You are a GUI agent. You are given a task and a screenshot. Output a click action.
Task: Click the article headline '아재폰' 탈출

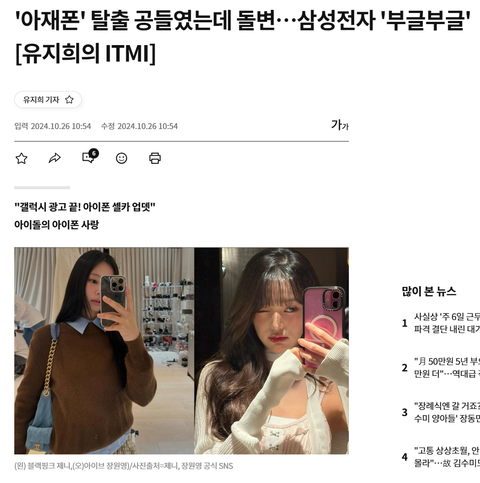pos(243,36)
